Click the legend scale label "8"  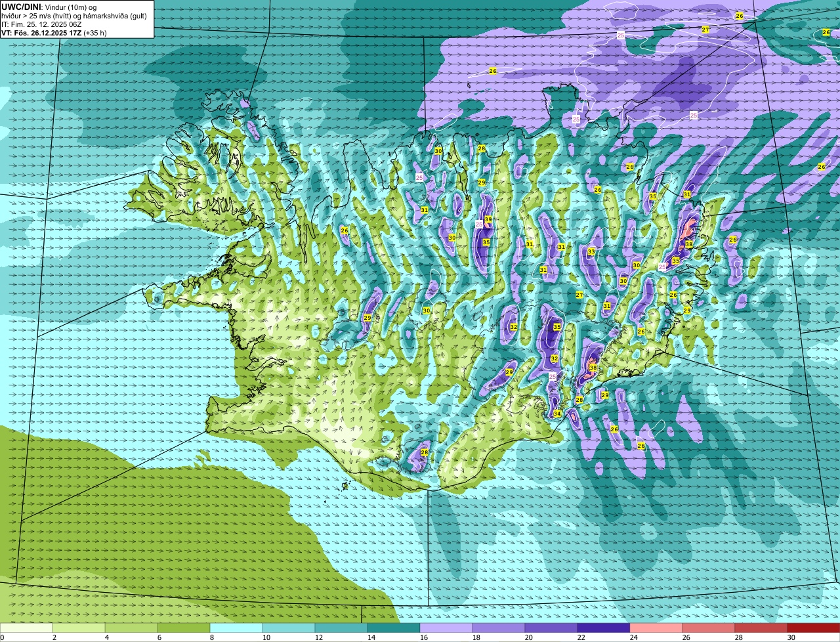click(x=212, y=637)
